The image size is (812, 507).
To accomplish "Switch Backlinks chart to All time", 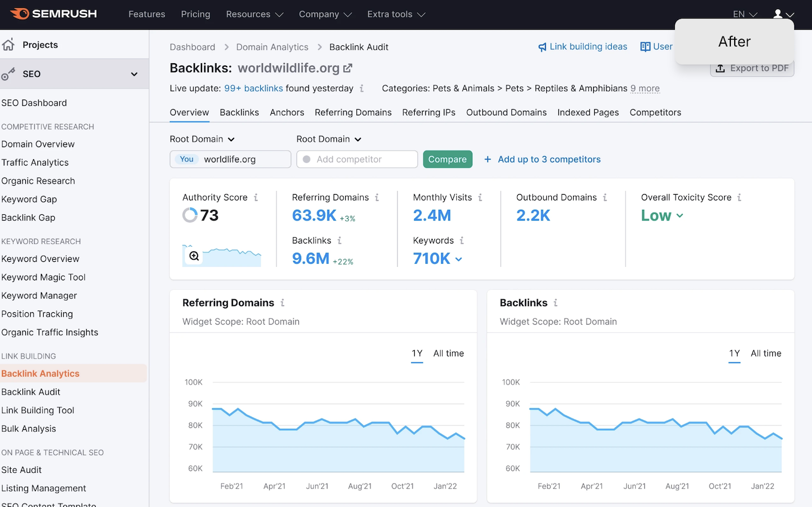I will click(766, 354).
